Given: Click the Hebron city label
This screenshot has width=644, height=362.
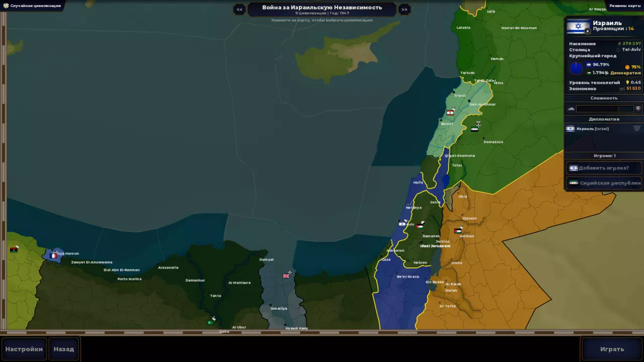Looking at the screenshot, I should tap(420, 262).
